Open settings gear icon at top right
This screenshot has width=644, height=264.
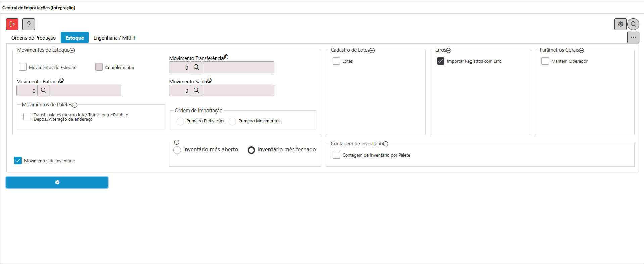point(621,24)
